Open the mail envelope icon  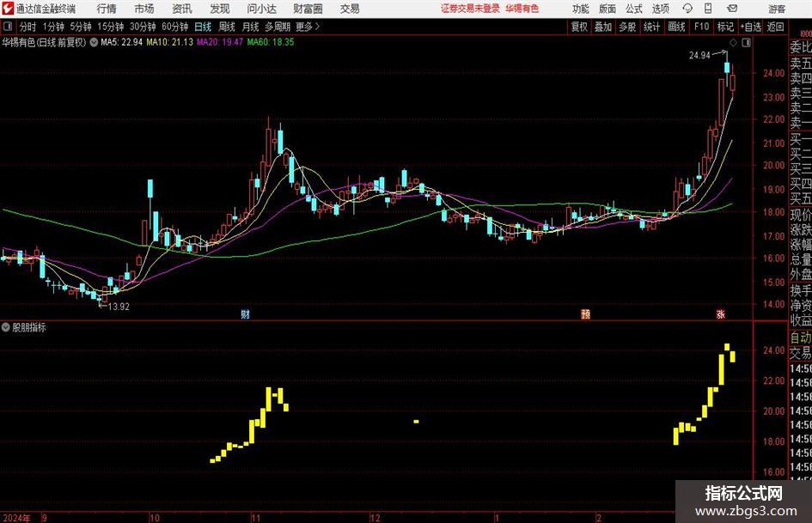(x=732, y=9)
